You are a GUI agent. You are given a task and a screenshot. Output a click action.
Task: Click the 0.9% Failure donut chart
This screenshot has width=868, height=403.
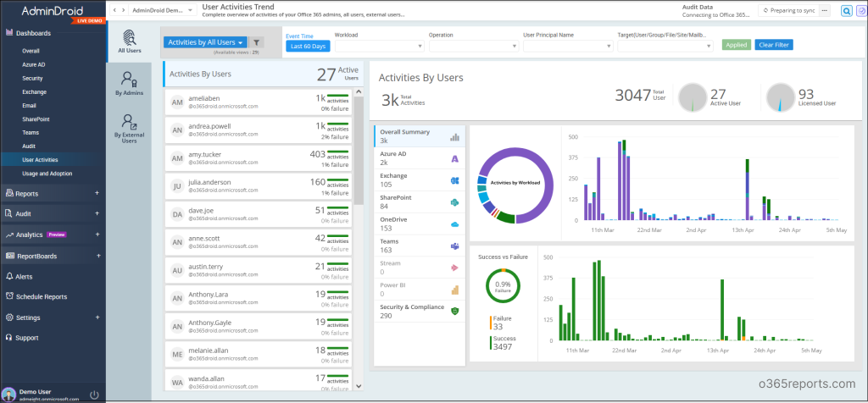(x=503, y=286)
